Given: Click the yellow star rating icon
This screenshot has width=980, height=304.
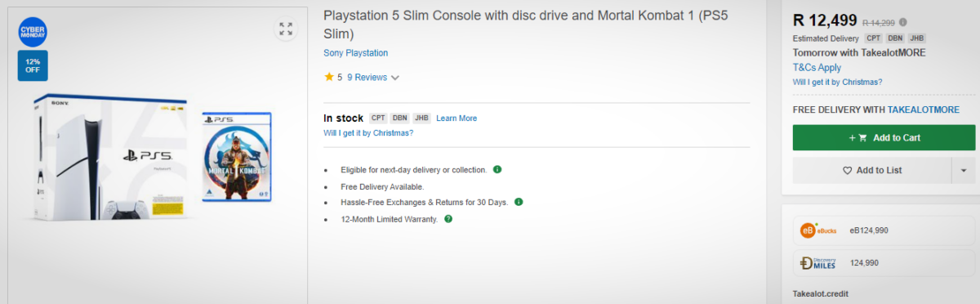Looking at the screenshot, I should tap(328, 77).
